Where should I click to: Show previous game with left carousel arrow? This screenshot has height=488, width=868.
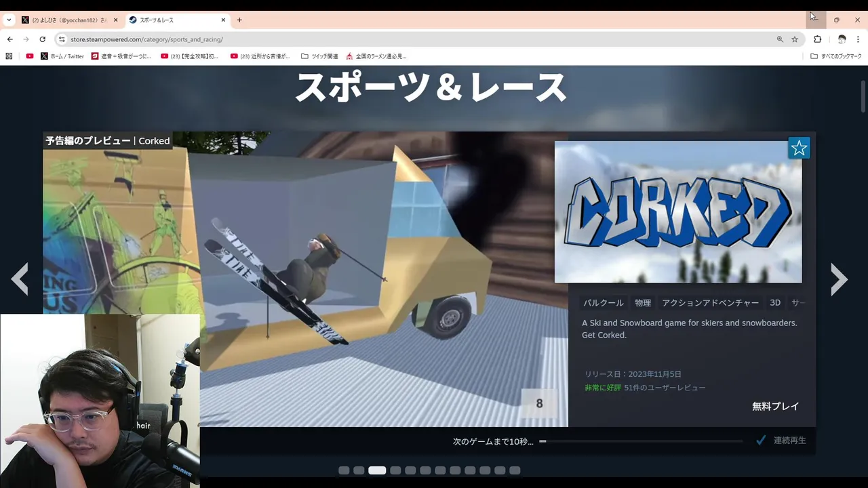[x=20, y=279]
